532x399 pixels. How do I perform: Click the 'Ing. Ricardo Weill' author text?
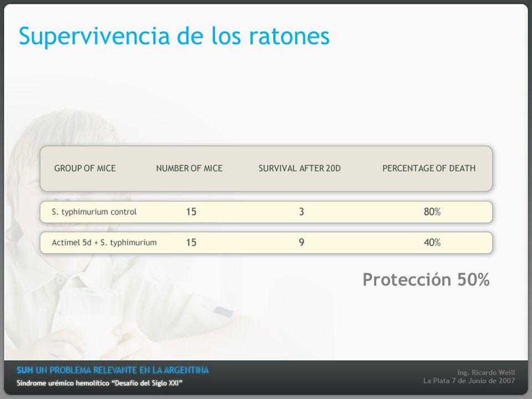pyautogui.click(x=486, y=372)
